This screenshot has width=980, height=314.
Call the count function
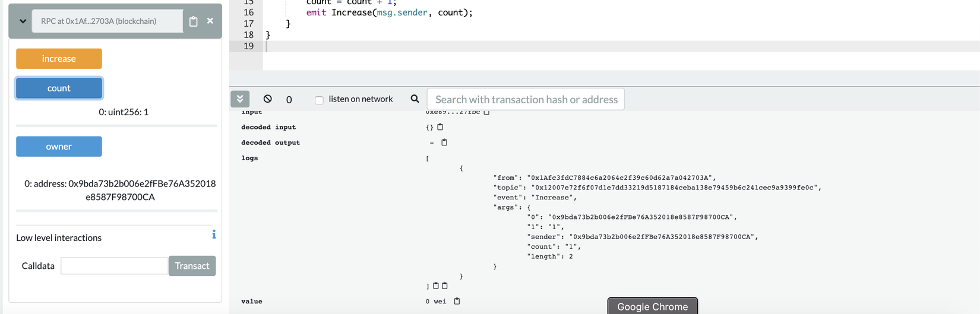coord(59,88)
